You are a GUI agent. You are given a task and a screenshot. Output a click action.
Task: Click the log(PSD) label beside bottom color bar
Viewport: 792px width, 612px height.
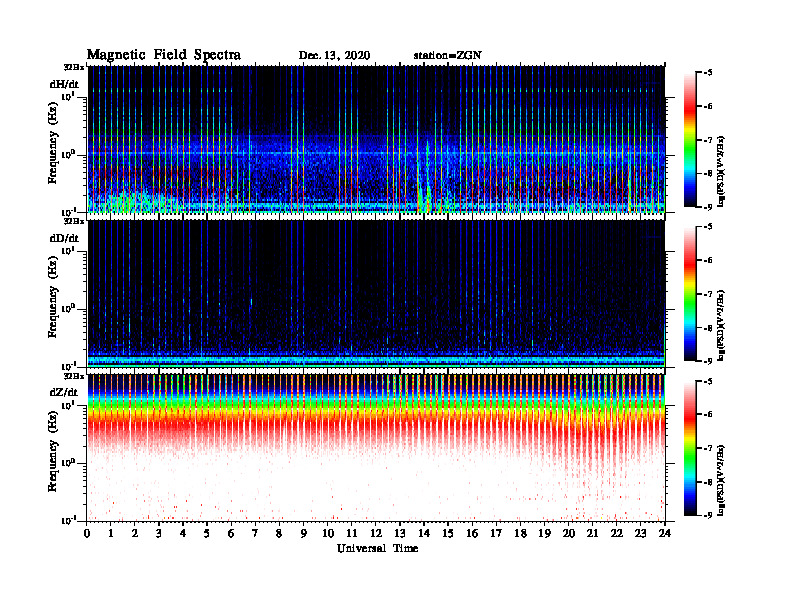(721, 480)
